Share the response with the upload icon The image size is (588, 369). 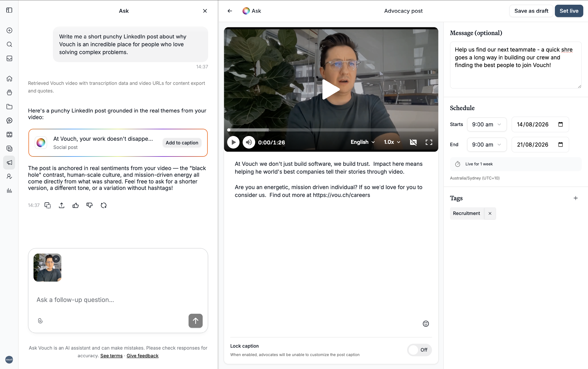pos(62,206)
